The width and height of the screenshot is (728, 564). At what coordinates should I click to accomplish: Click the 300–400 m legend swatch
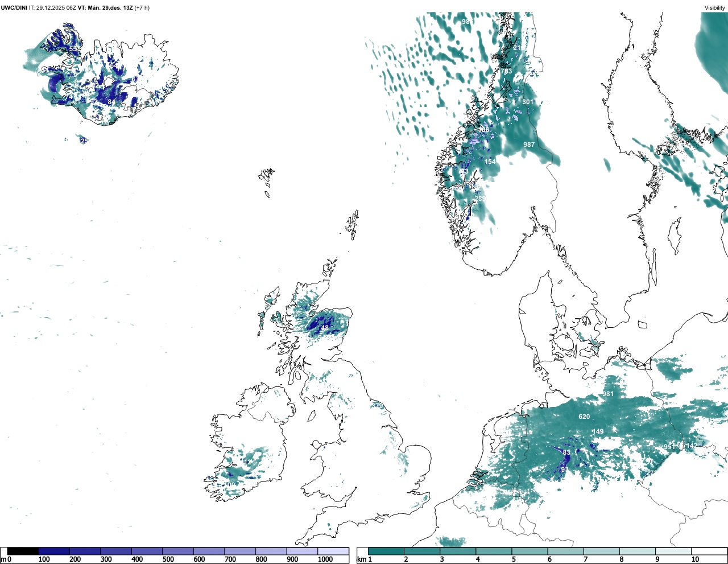tap(116, 551)
